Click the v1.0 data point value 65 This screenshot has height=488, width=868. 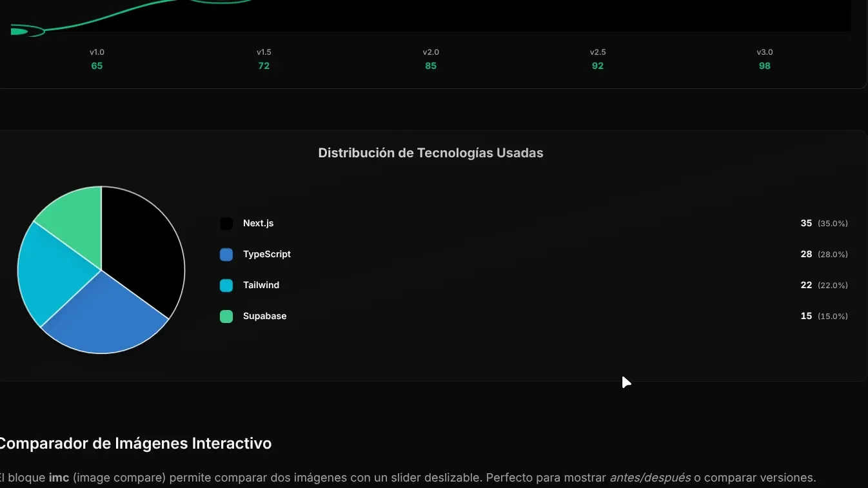point(97,66)
